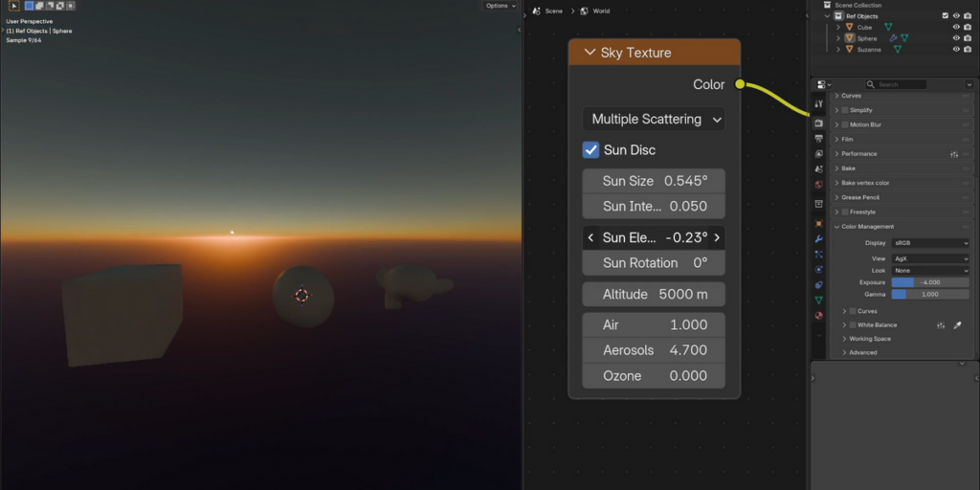Select the tweak select tool icon
Viewport: 980px width, 490px height.
(13, 6)
